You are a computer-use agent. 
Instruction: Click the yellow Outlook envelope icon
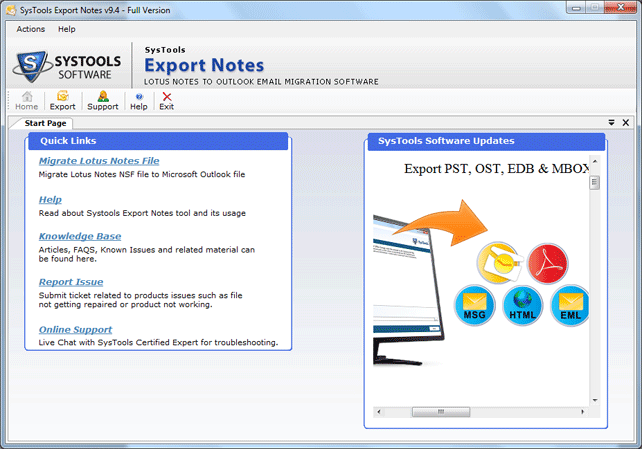pos(498,263)
